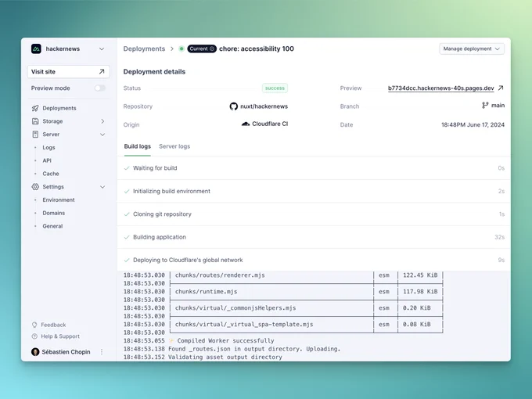Click the Current badge

coord(202,49)
